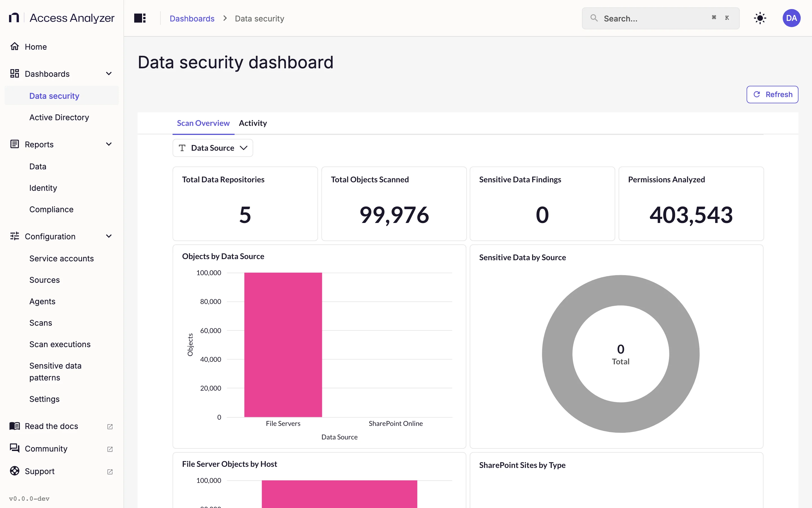Viewport: 812px width, 508px height.
Task: Open Sources configuration
Action: (44, 280)
